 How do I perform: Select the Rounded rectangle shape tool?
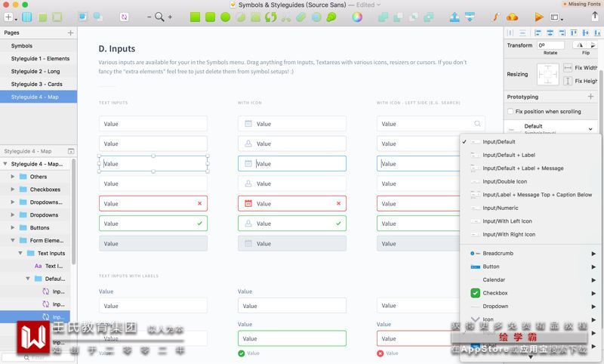tap(210, 17)
